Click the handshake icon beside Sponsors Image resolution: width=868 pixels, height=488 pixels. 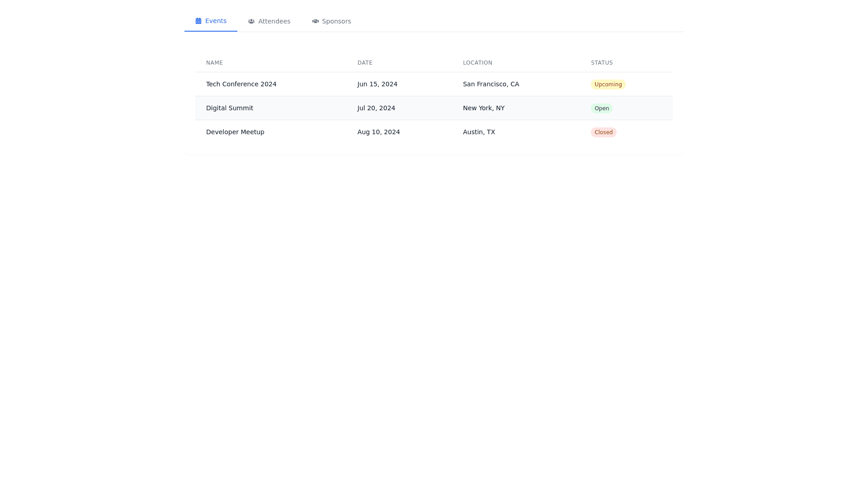point(316,22)
